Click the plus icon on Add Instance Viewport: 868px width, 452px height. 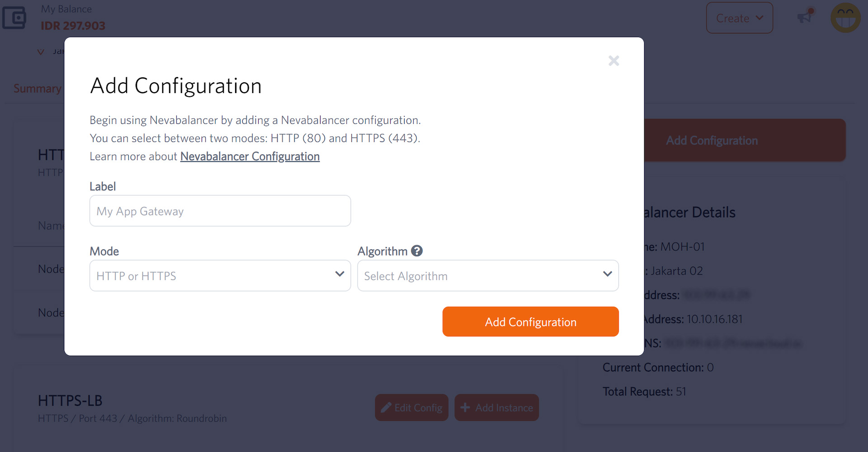pyautogui.click(x=465, y=408)
